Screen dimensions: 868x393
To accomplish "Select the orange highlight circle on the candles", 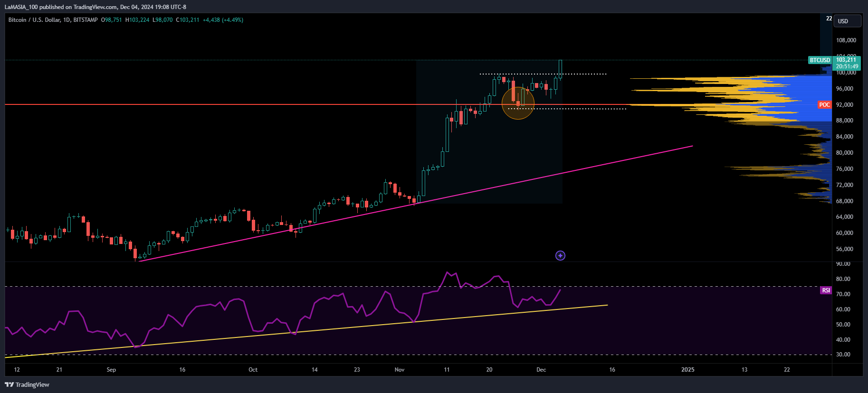I will [518, 103].
